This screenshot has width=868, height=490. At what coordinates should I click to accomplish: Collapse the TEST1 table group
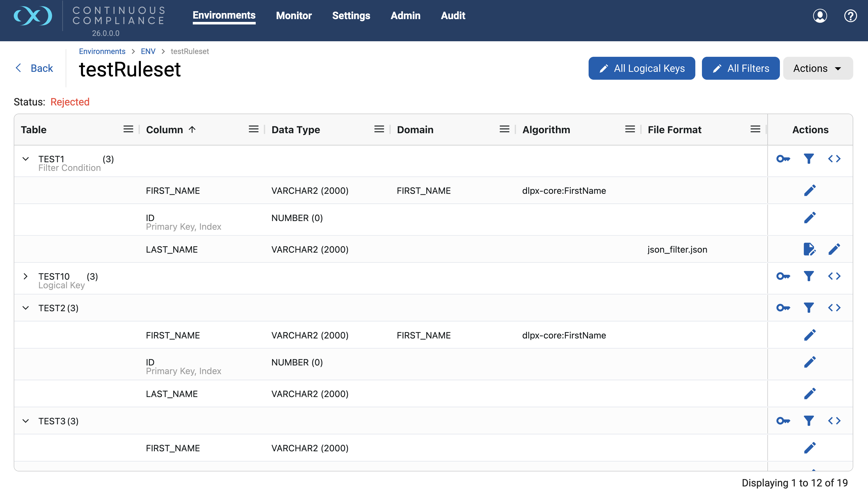pyautogui.click(x=26, y=159)
